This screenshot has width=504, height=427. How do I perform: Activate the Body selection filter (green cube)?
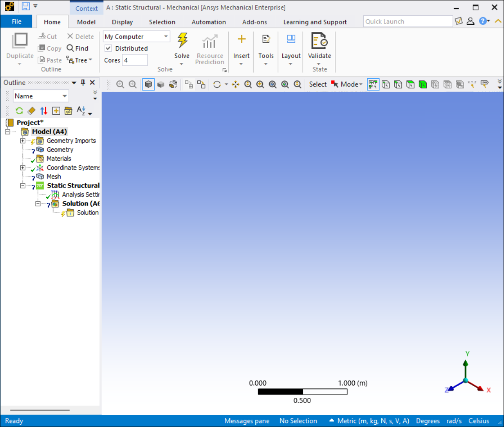pyautogui.click(x=423, y=84)
